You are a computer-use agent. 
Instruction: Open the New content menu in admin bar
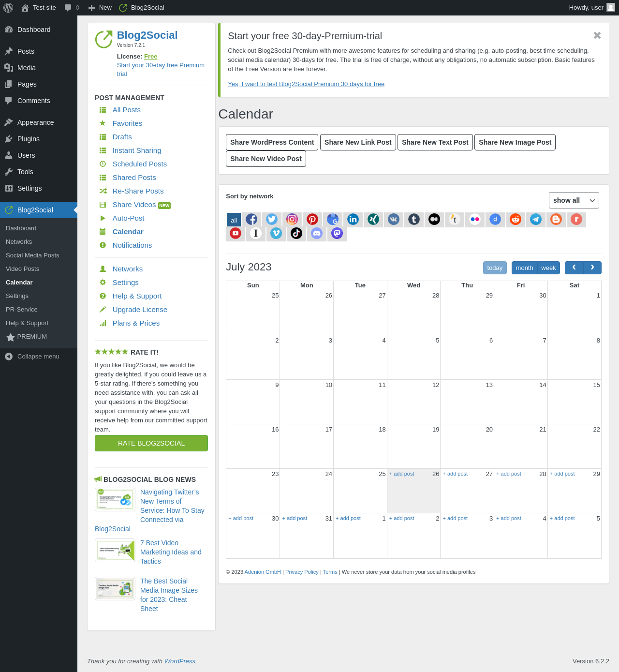point(100,8)
